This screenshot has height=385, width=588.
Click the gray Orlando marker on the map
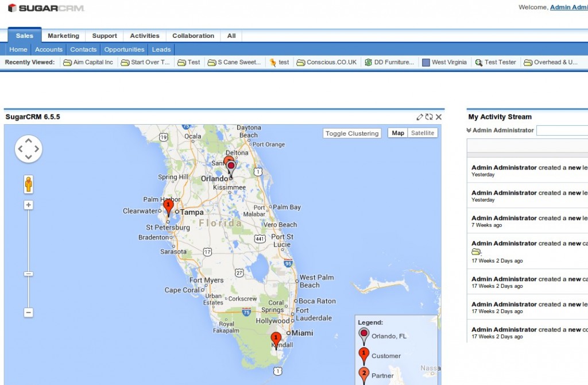click(x=231, y=168)
